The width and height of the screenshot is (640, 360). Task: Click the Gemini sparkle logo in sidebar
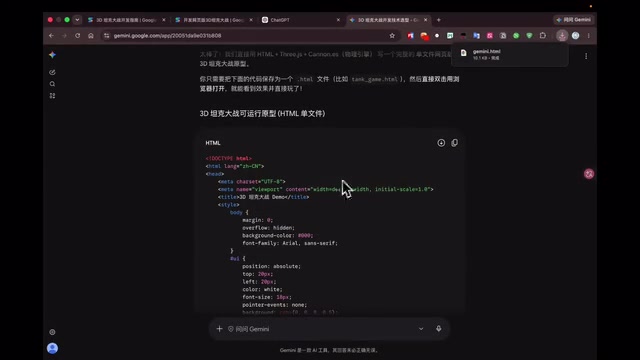click(x=52, y=55)
